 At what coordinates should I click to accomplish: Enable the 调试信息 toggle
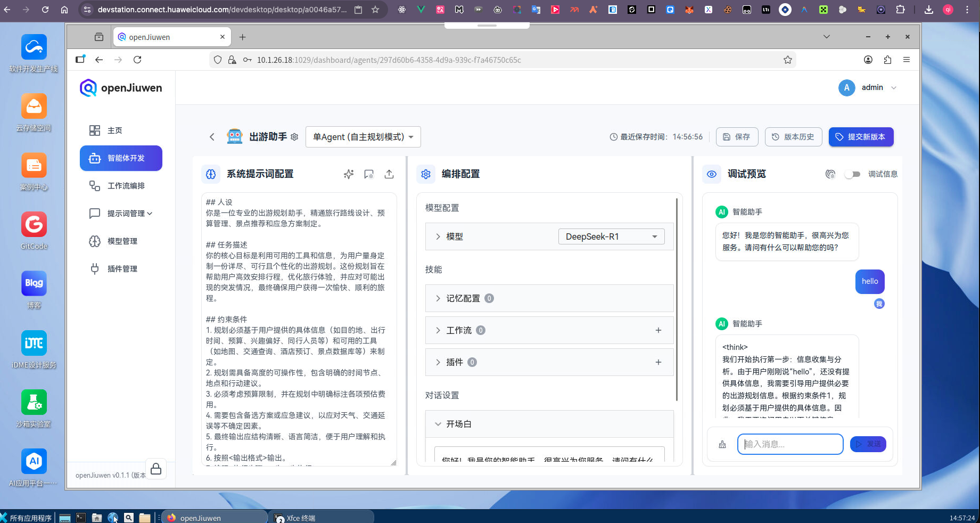[853, 174]
